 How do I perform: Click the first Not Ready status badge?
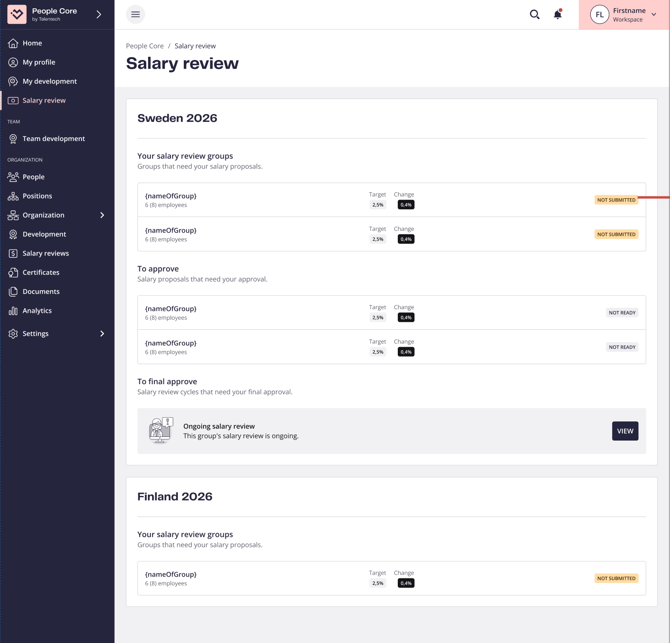pos(621,313)
